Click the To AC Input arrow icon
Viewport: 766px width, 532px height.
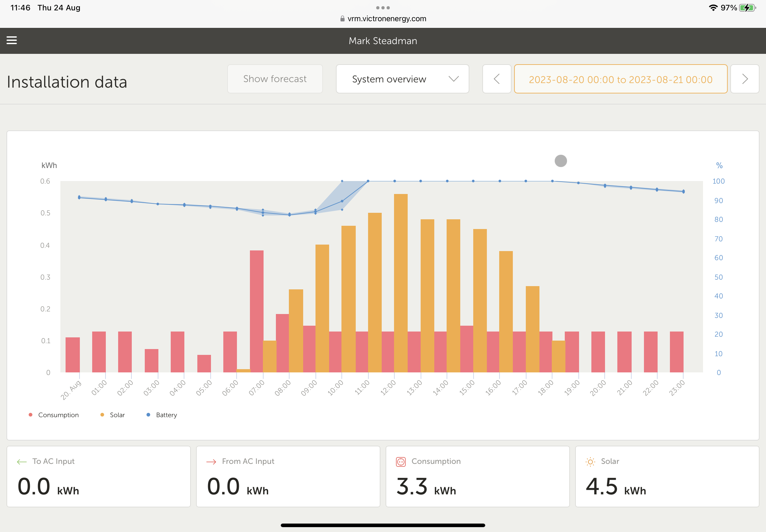[x=22, y=462]
